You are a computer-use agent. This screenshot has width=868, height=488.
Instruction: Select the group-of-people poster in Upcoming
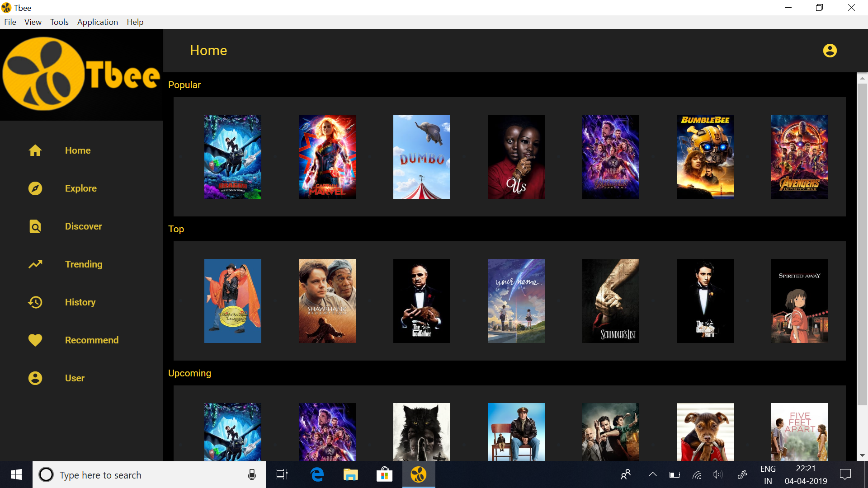(x=611, y=432)
